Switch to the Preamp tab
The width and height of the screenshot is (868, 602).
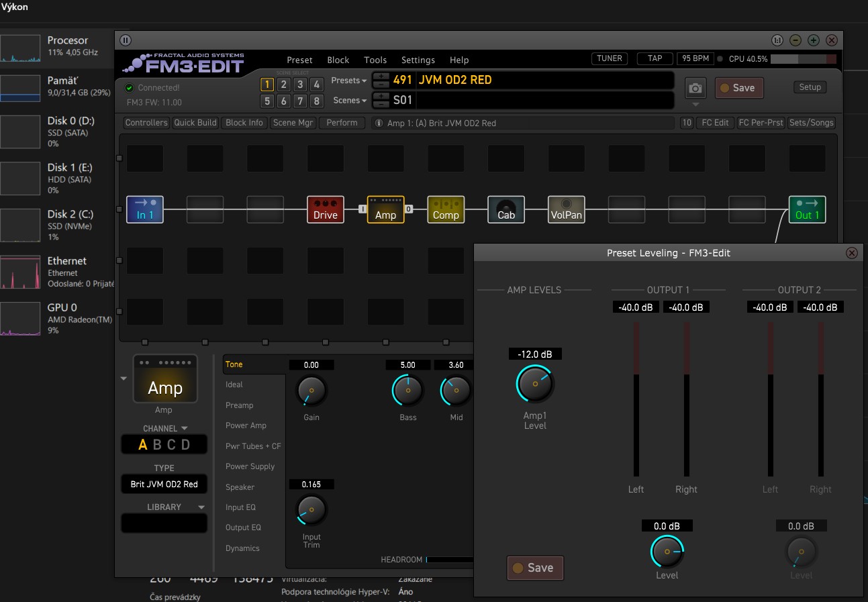tap(240, 405)
